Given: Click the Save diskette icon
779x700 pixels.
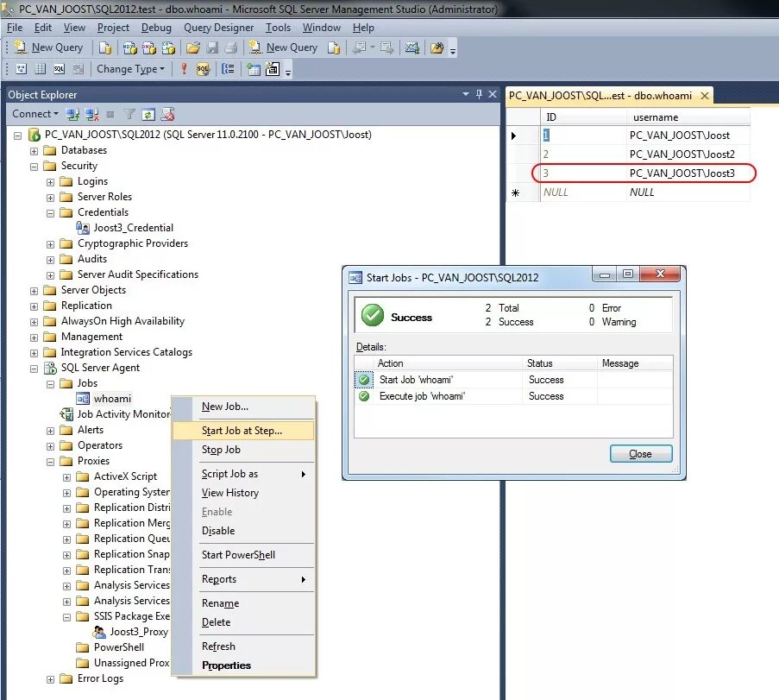Looking at the screenshot, I should [212, 47].
